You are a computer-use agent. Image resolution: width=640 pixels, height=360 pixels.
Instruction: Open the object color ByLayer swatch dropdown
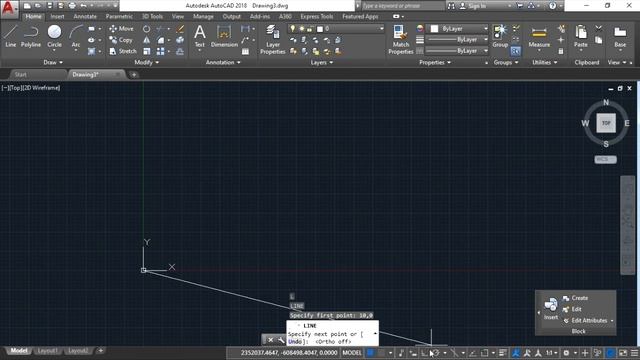click(x=458, y=29)
